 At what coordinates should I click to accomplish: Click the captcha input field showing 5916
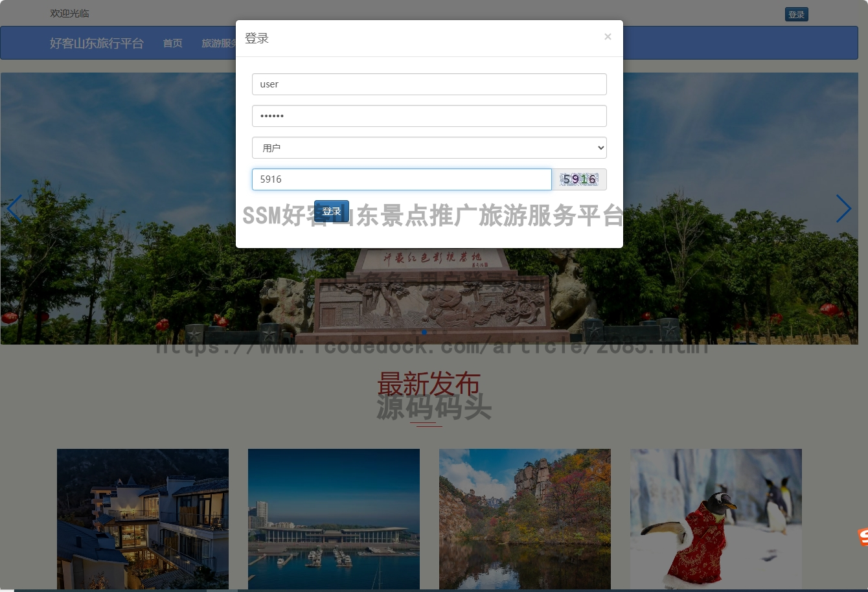click(402, 179)
